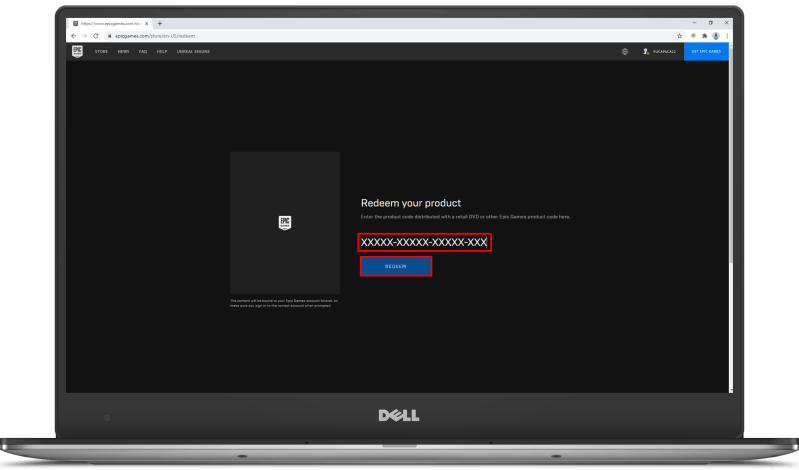The width and height of the screenshot is (799, 470).
Task: Reload the page with the refresh icon
Action: 96,36
